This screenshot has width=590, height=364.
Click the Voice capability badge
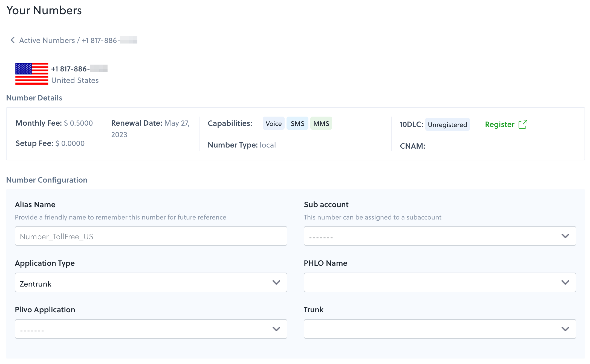click(273, 123)
